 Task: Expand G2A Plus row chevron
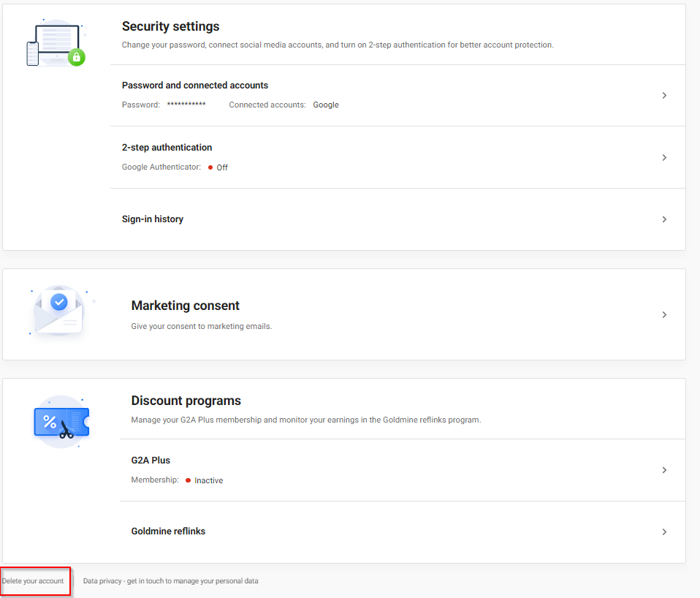click(663, 470)
